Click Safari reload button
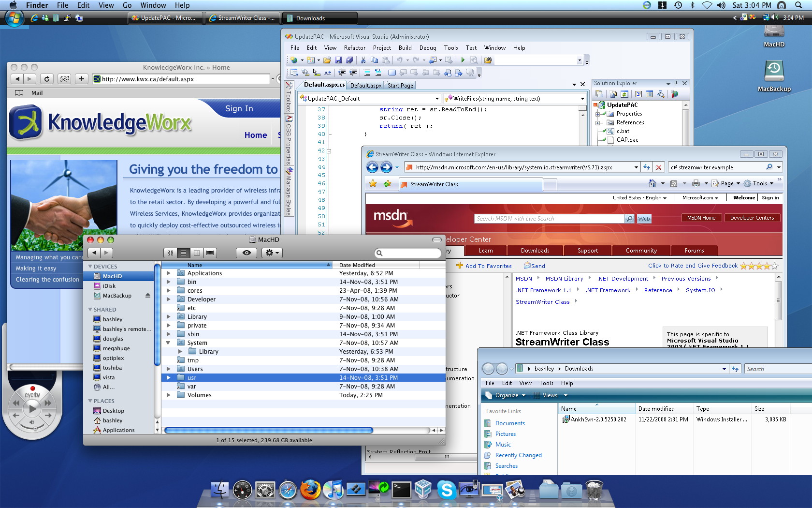The image size is (812, 508). 46,79
